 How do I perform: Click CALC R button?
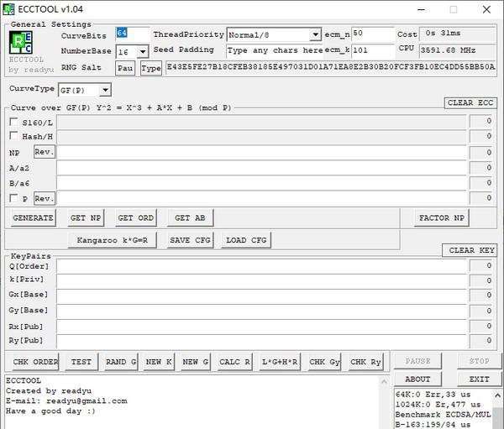point(234,362)
